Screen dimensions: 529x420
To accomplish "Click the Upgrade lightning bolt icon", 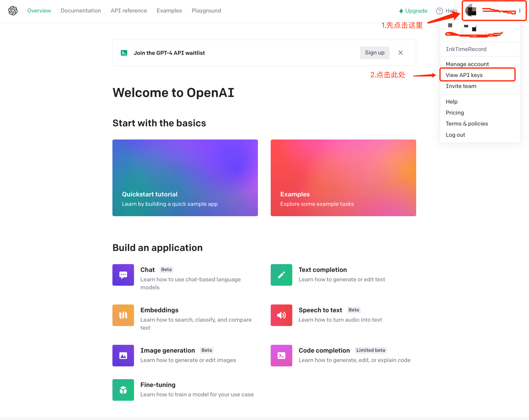I will (401, 11).
